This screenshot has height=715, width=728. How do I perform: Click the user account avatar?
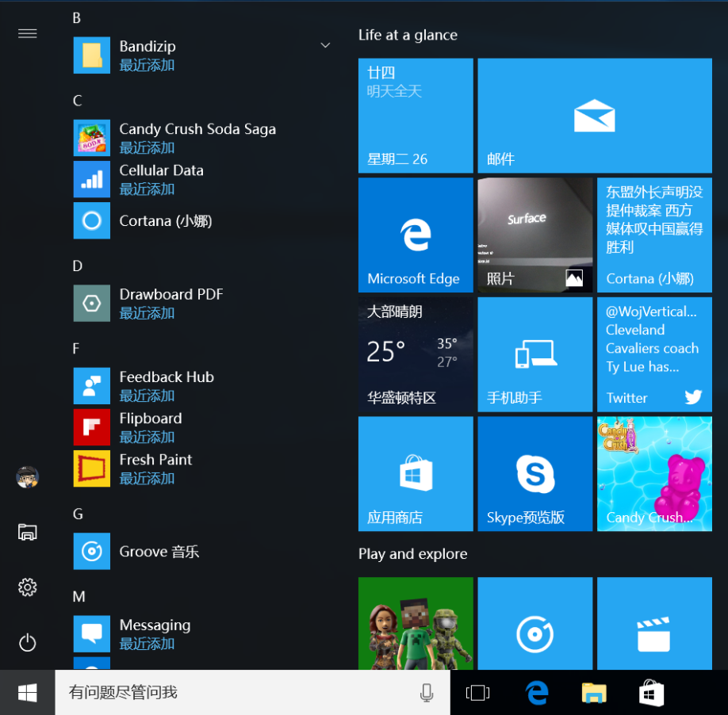28,477
